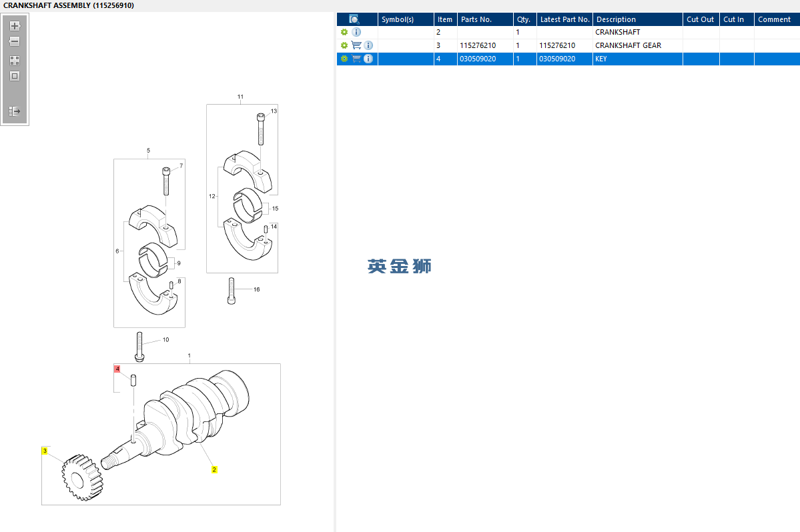Click callout 6 left of bearing cap
The width and height of the screenshot is (800, 532).
click(x=117, y=251)
